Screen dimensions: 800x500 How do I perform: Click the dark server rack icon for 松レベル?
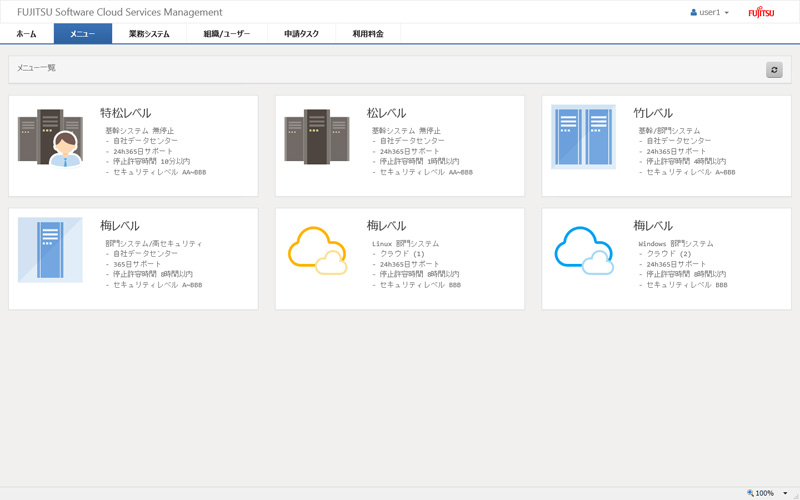pos(317,137)
